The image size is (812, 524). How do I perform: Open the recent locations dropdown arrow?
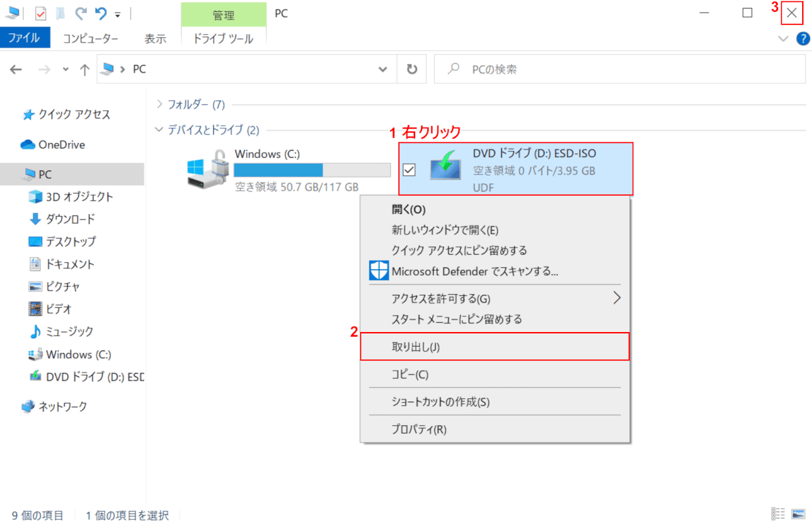[64, 69]
